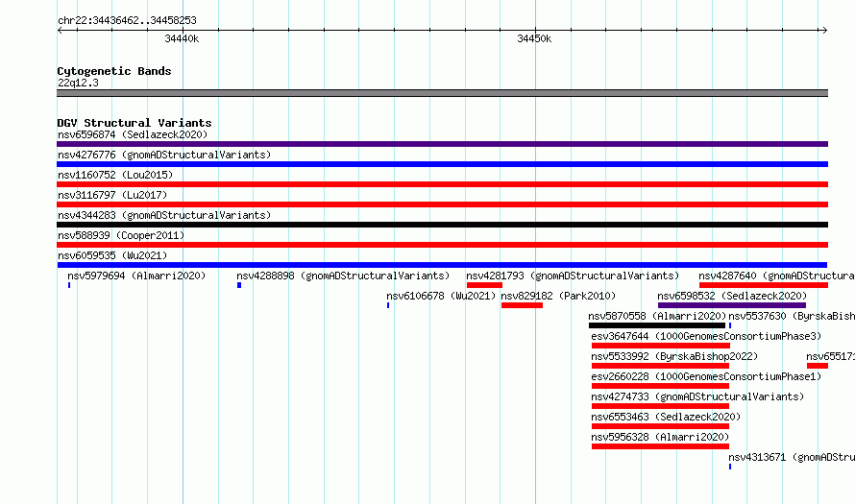Image resolution: width=855 pixels, height=504 pixels.
Task: Click the red bar under the nsv4281793 label
Action: point(485,285)
